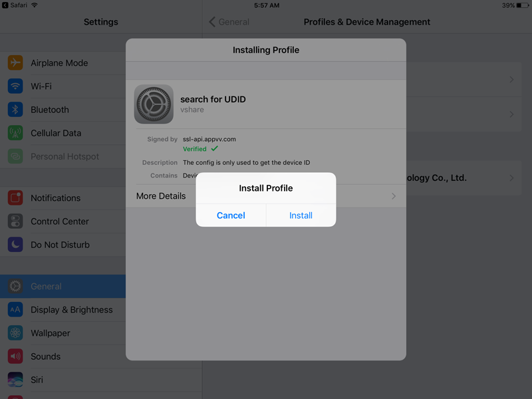Tap the battery indicator in status bar
The width and height of the screenshot is (532, 399).
coord(523,5)
